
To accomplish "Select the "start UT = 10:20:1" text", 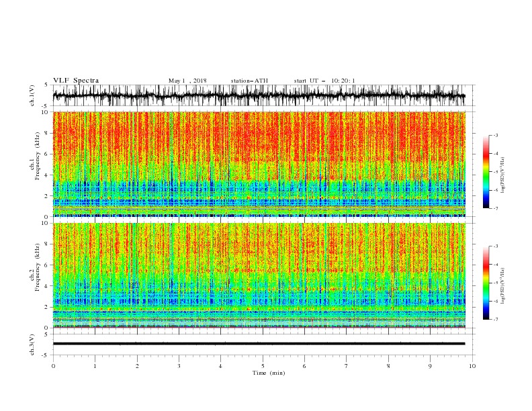I will point(324,81).
